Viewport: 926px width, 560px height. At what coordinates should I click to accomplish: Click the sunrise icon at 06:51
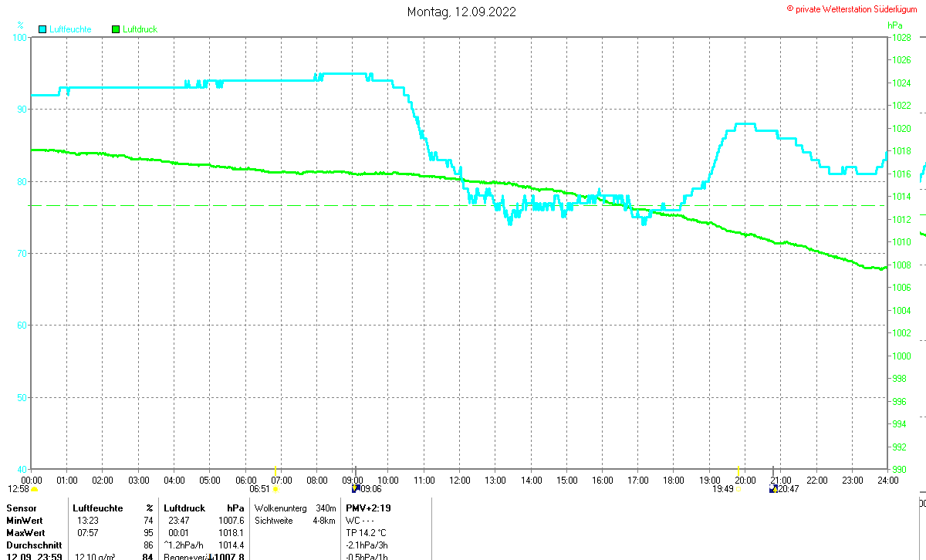pyautogui.click(x=275, y=489)
